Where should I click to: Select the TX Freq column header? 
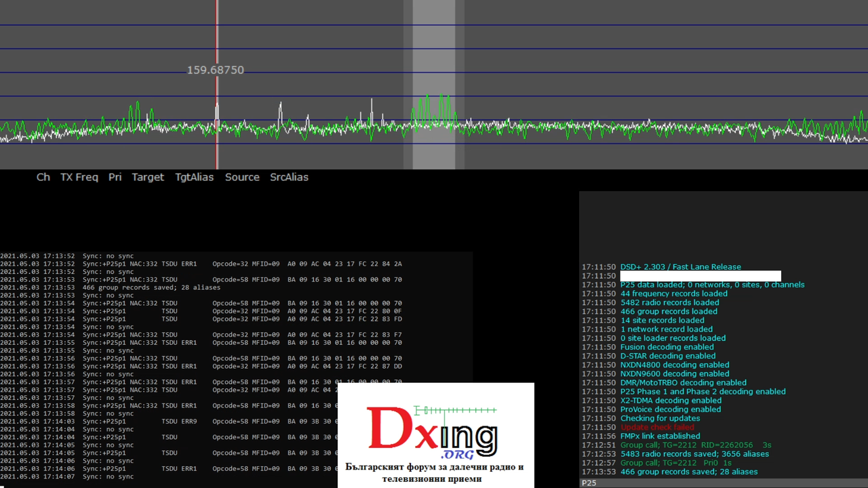(x=79, y=177)
